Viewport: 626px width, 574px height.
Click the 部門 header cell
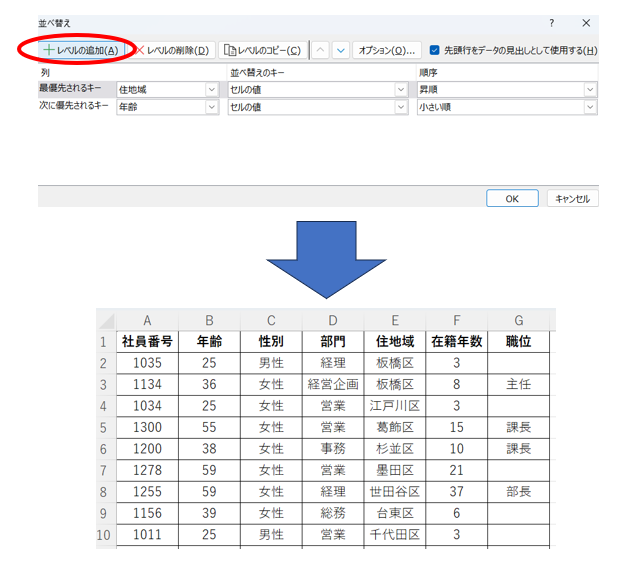[333, 342]
